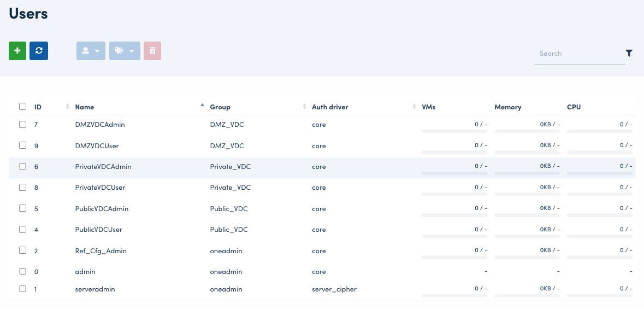Open the labels tag dropdown
Screen dimensions: 644x309
click(x=125, y=51)
